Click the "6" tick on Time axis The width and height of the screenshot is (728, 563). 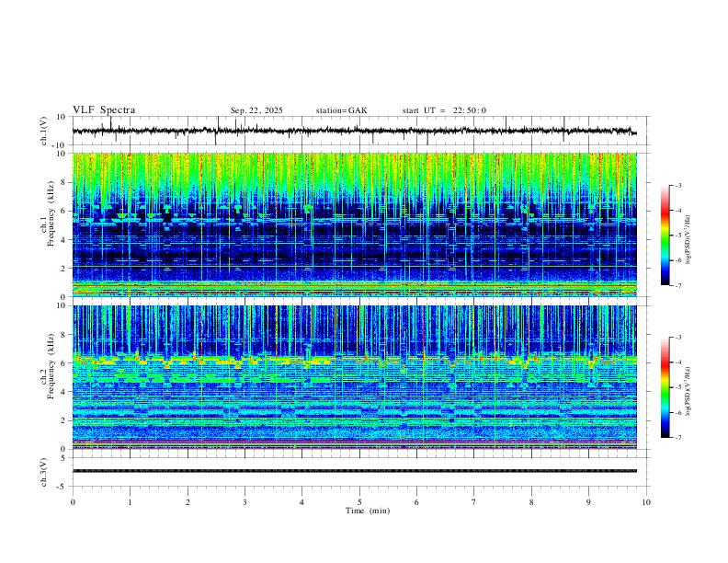[x=416, y=502]
